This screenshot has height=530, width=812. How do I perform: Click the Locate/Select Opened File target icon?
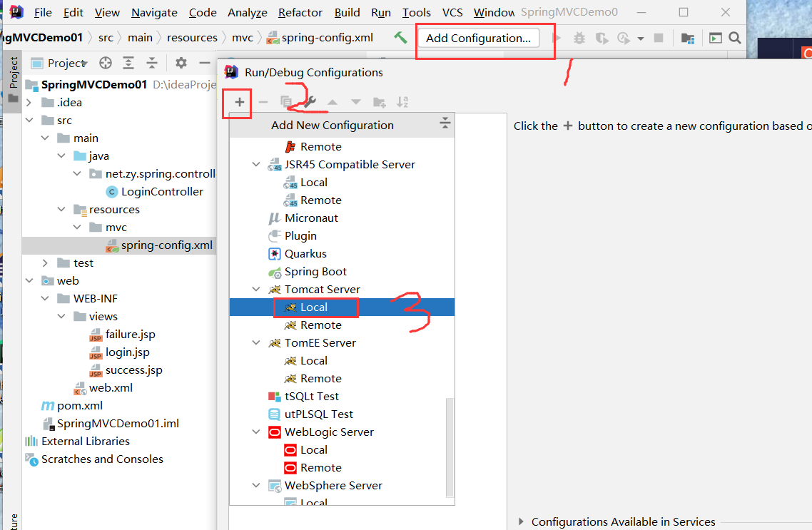tap(106, 63)
